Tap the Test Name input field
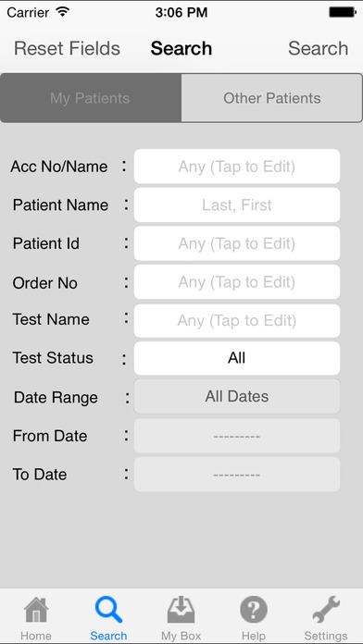Viewport: 363px width, 644px height. point(237,321)
